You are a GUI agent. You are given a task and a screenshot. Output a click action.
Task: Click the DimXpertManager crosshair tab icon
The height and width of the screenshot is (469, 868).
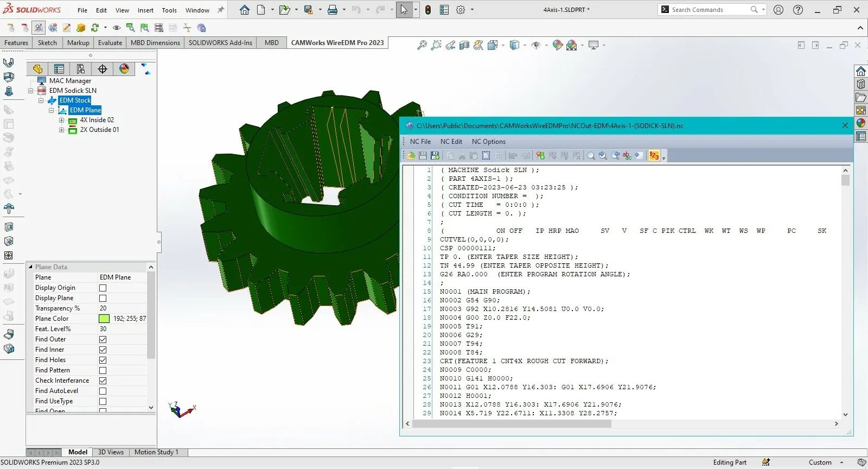103,69
